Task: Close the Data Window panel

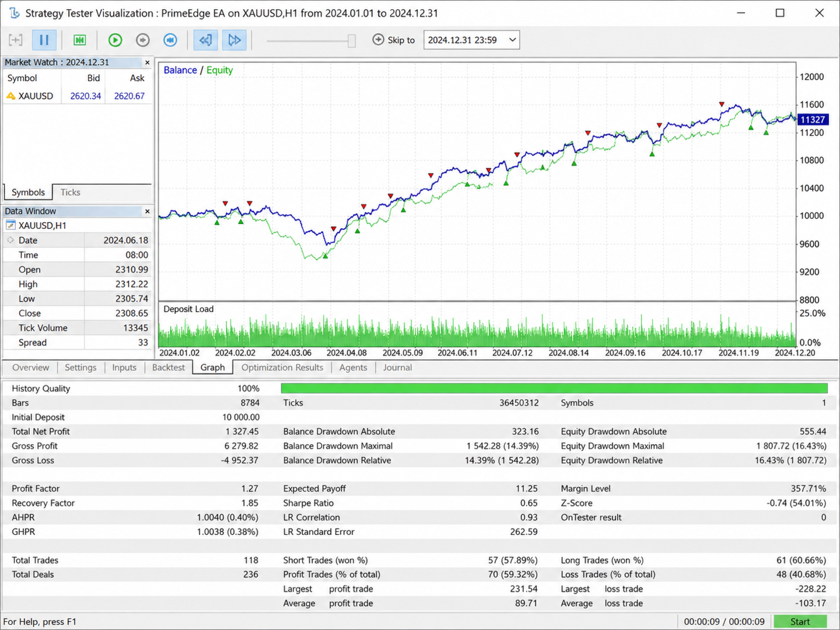Action: [147, 211]
